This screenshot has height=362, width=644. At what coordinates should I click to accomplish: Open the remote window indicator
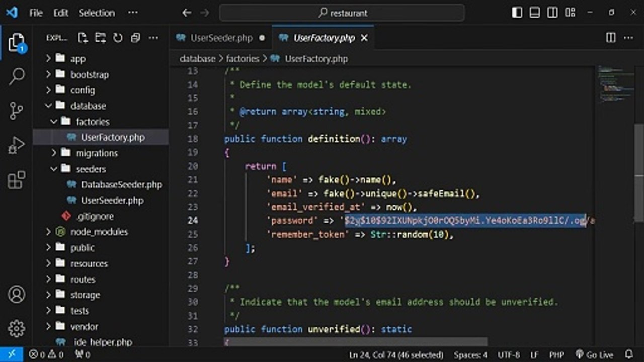point(11,354)
